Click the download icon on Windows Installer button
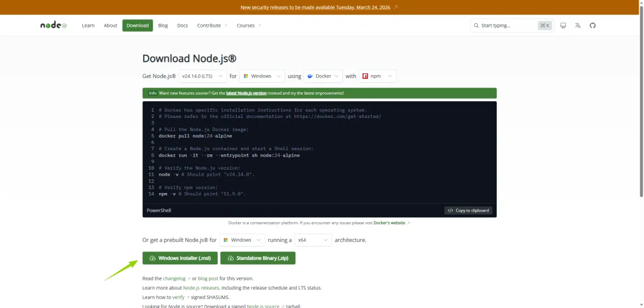Viewport: 644px width, 308px height. [x=153, y=258]
